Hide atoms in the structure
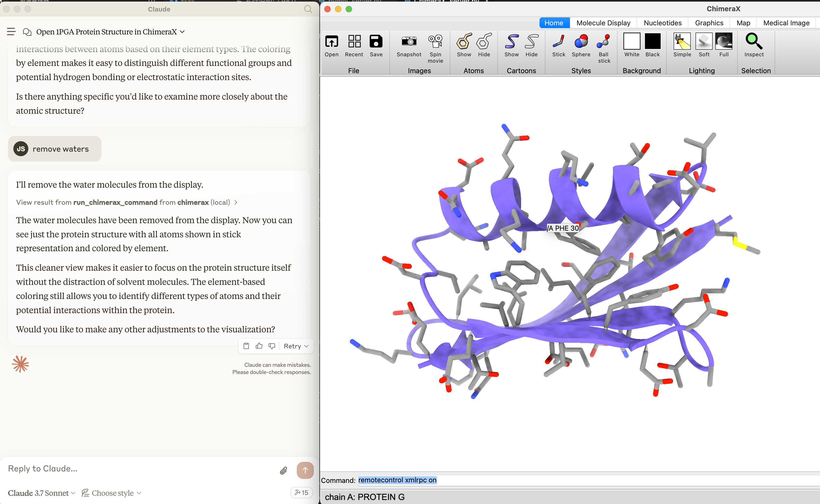820x504 pixels. tap(484, 46)
